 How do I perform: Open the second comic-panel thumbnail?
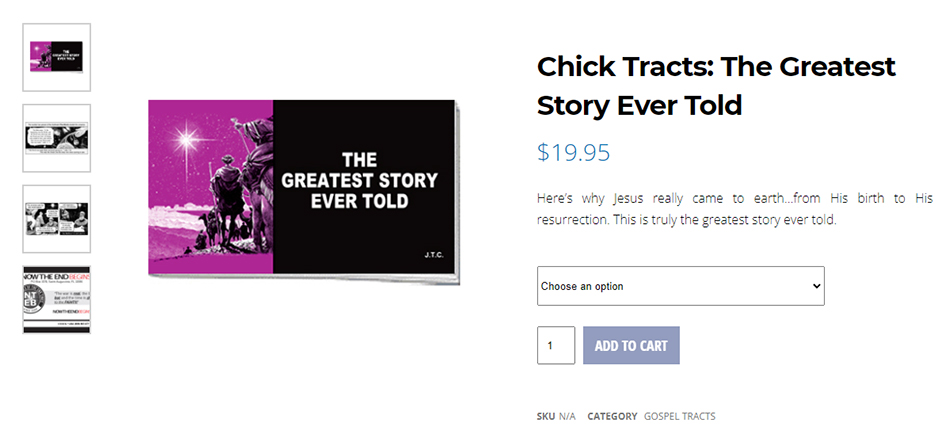click(x=56, y=138)
